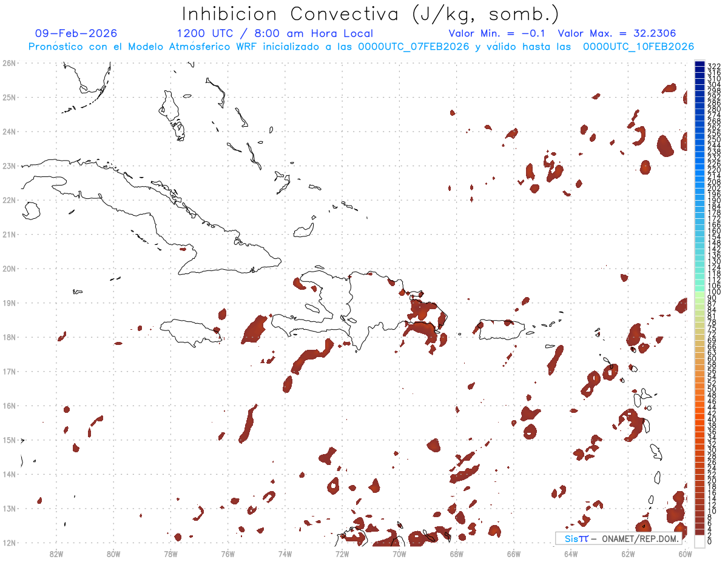The height and width of the screenshot is (562, 728).
Task: Click the 'Valor Min. = -0.1' readout
Action: click(497, 33)
